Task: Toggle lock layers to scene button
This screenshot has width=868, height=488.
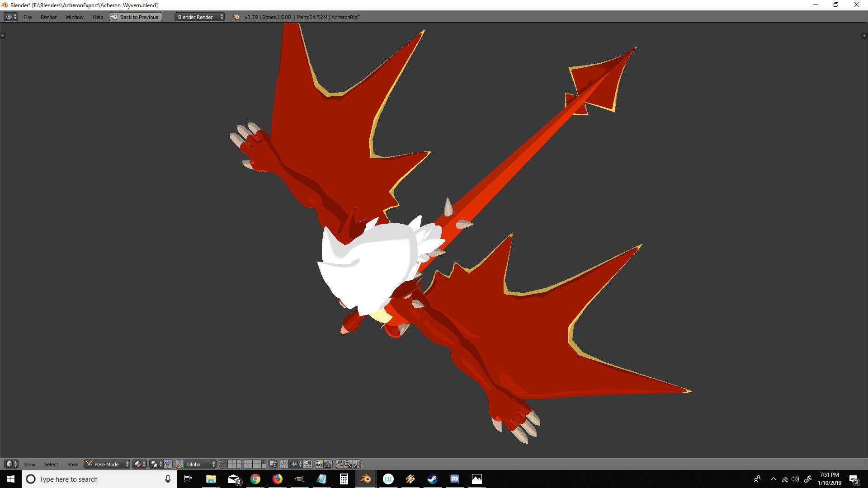Action: pyautogui.click(x=273, y=464)
